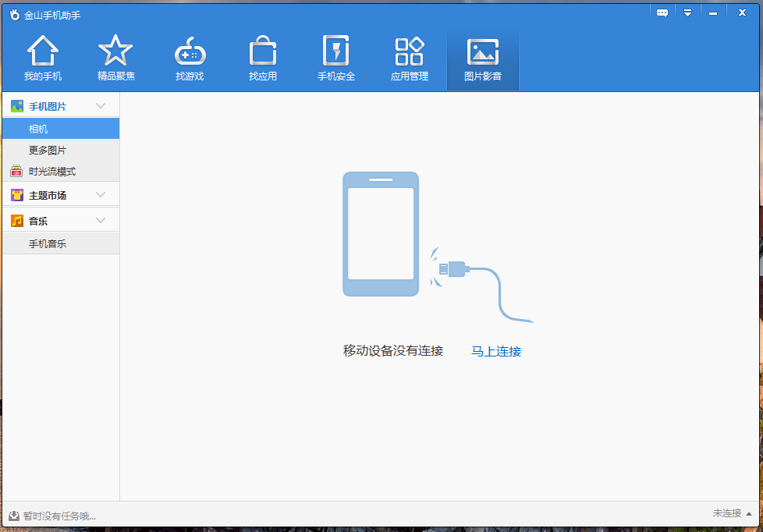
Task: Click the download task icon in status bar
Action: click(x=14, y=516)
